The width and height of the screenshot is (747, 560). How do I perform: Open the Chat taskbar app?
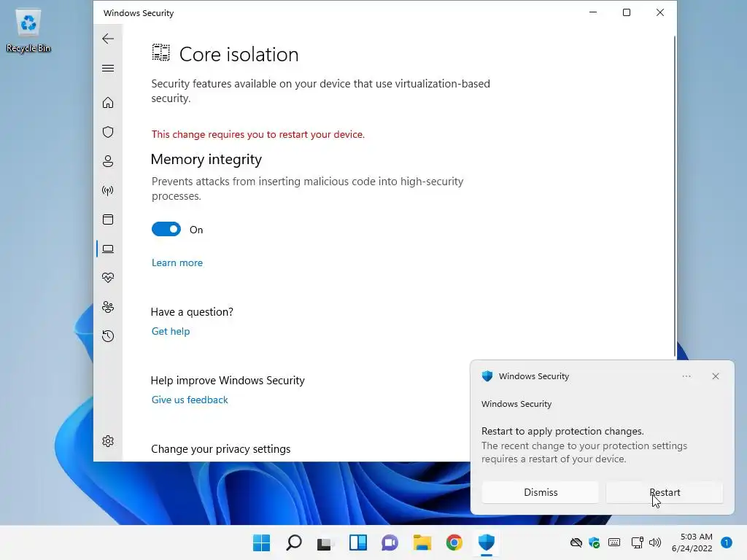click(x=390, y=542)
